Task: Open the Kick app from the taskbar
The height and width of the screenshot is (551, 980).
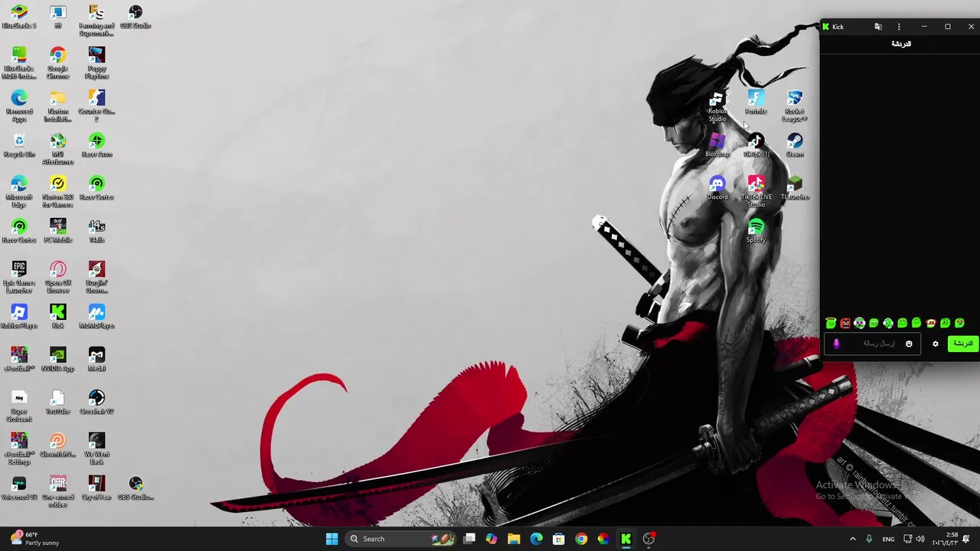Action: point(626,539)
